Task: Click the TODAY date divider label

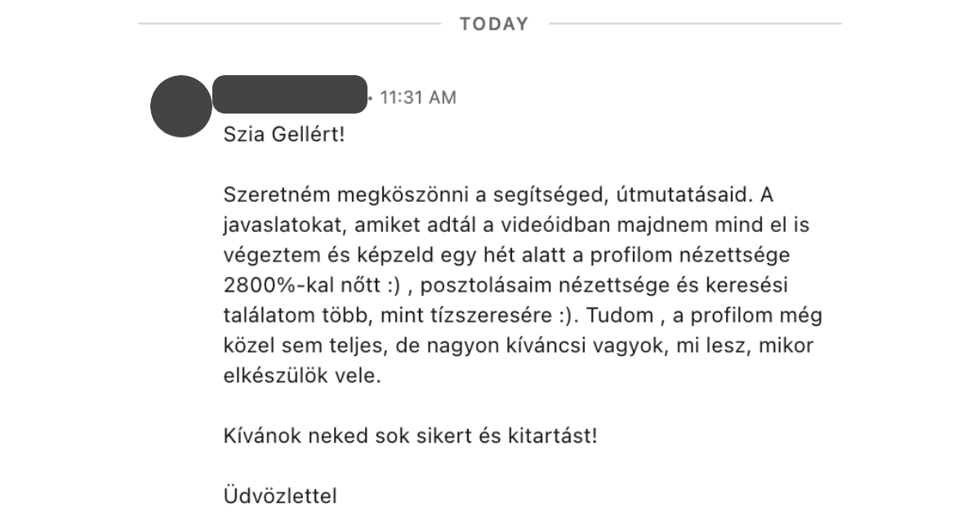Action: (x=494, y=25)
